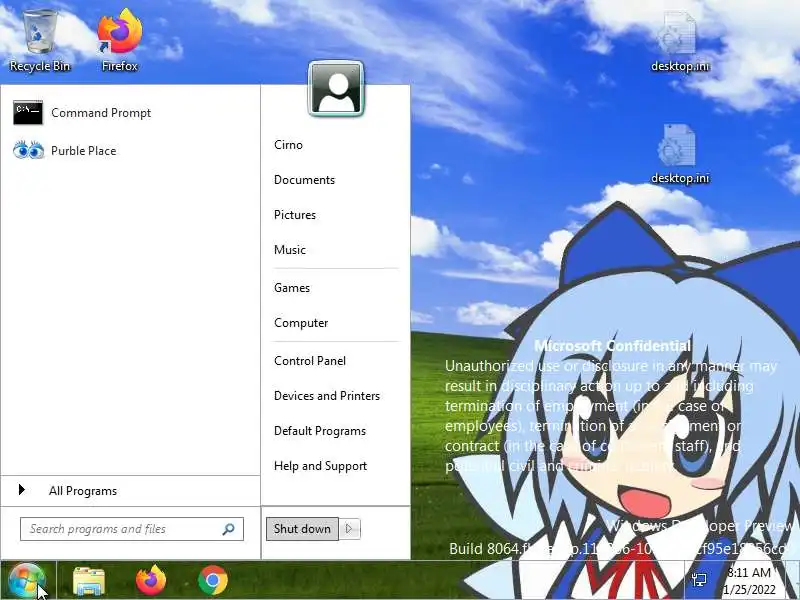Open Music from Start menu

point(290,250)
